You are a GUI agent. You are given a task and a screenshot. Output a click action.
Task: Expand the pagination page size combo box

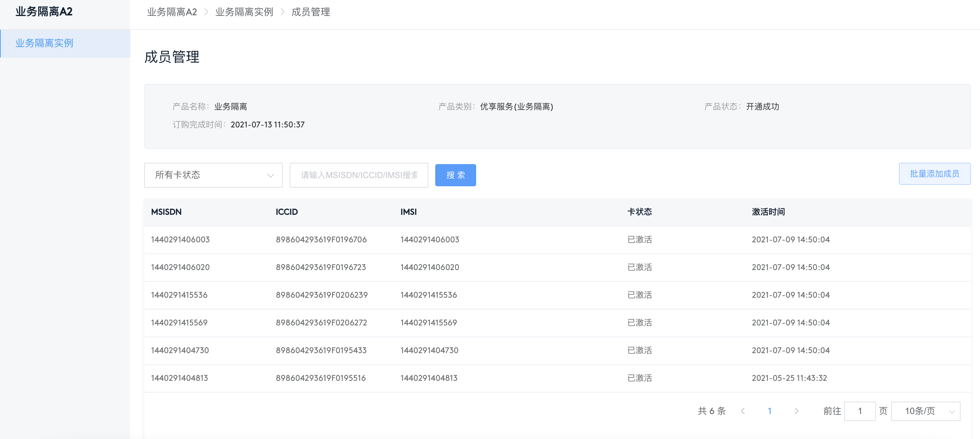[926, 411]
